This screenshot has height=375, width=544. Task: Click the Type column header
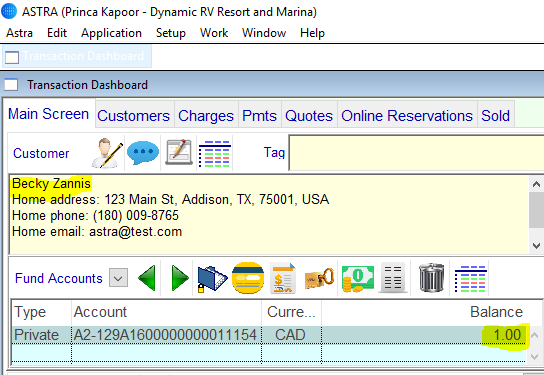pos(41,312)
